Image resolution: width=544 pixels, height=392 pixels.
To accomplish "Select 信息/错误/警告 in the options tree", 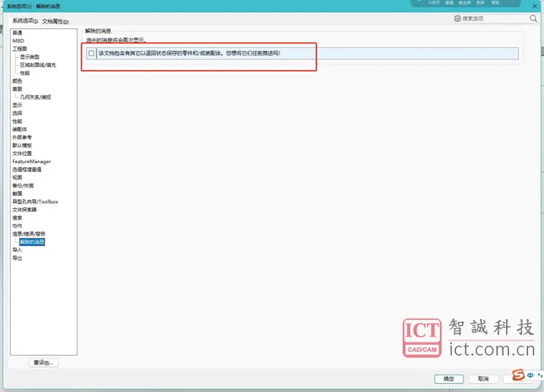I will click(29, 234).
